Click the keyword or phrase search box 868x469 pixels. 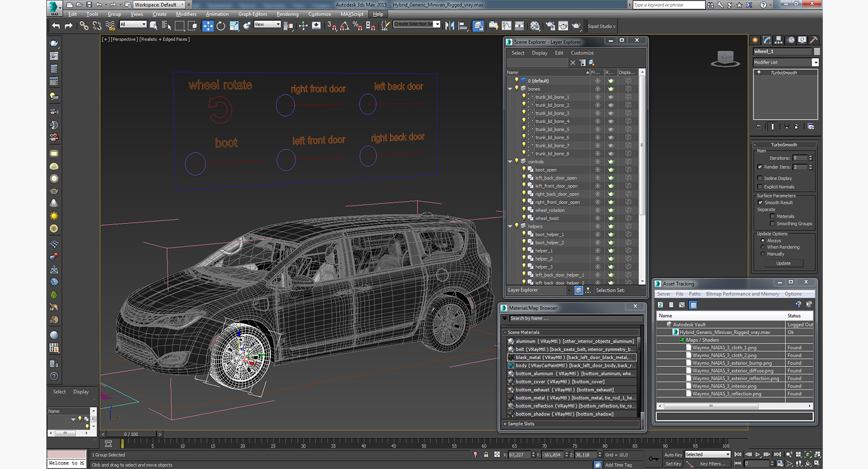click(668, 5)
